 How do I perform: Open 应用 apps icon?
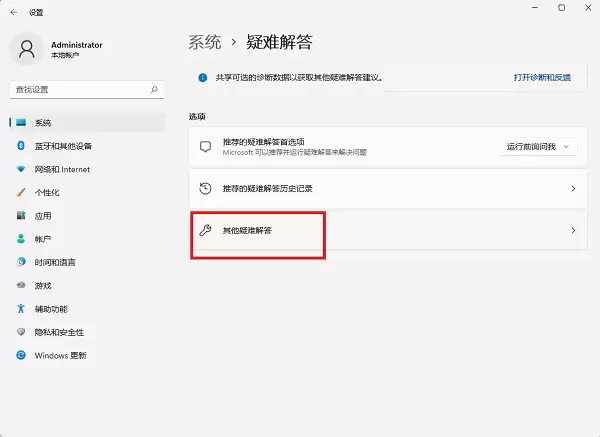point(21,215)
